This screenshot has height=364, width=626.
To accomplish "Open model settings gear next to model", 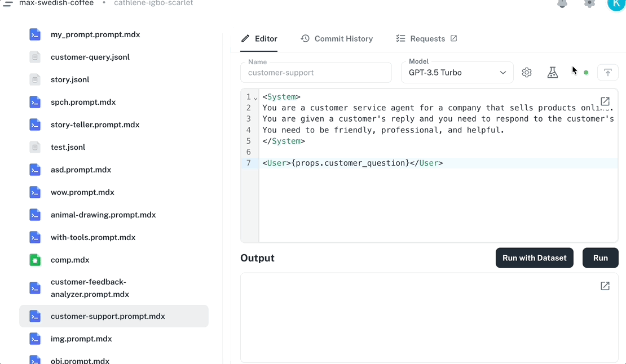I will 527,73.
